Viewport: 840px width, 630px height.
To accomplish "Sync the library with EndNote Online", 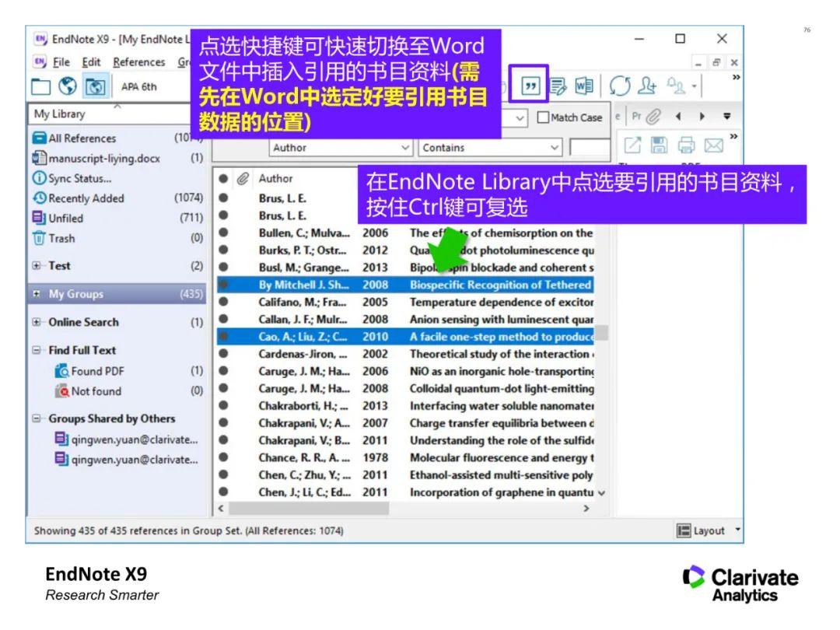I will coord(620,85).
